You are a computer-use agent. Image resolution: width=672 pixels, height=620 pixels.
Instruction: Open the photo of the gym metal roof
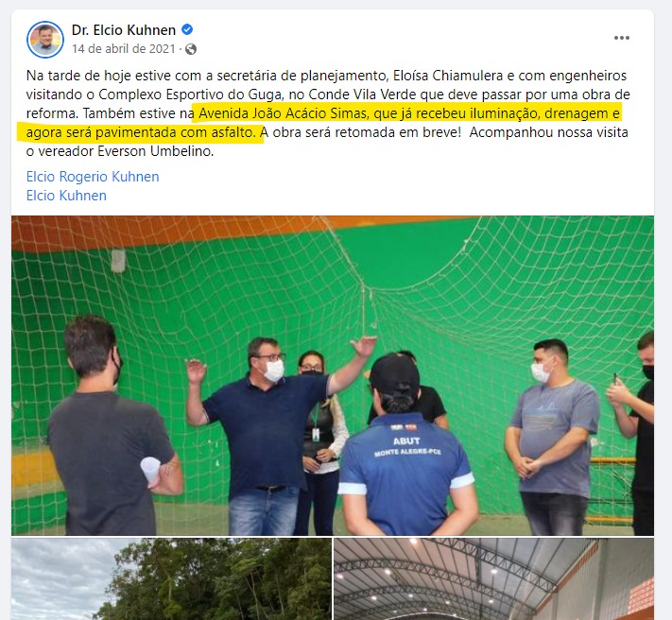[x=493, y=578]
